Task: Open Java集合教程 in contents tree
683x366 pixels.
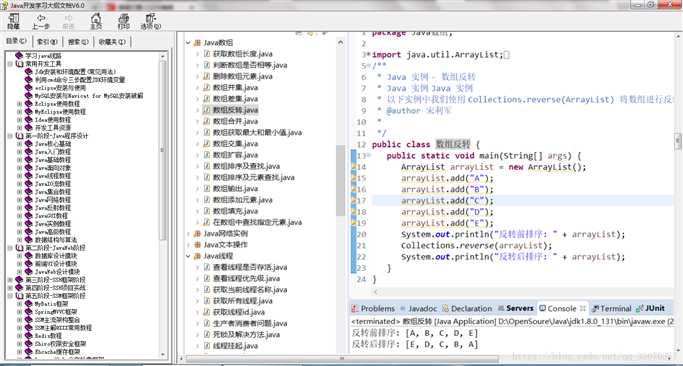Action: coord(53,192)
